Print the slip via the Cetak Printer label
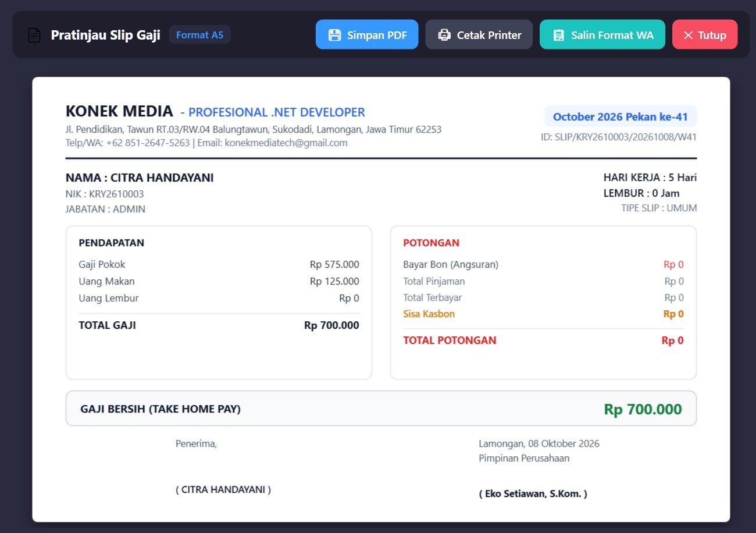The height and width of the screenshot is (533, 756). (489, 35)
